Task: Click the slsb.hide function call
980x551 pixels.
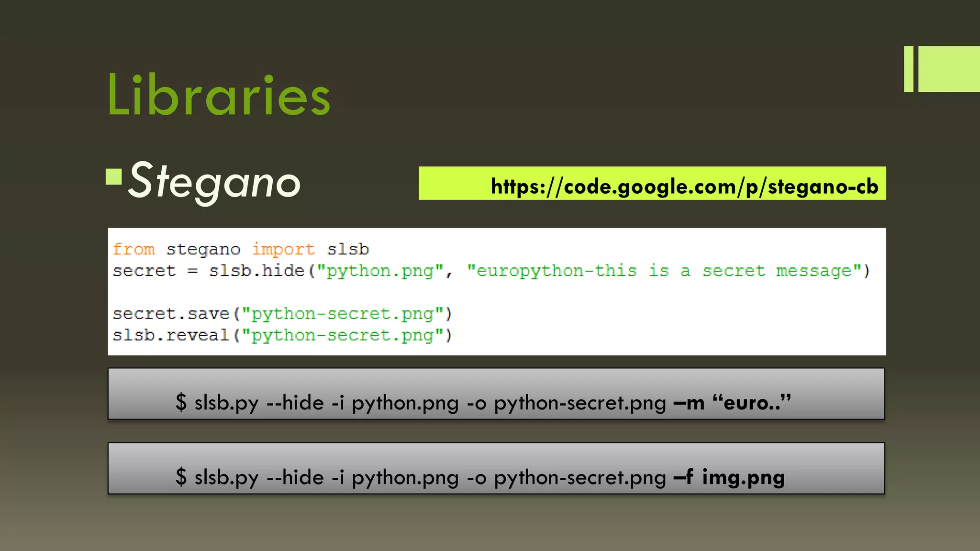Action: coord(256,271)
